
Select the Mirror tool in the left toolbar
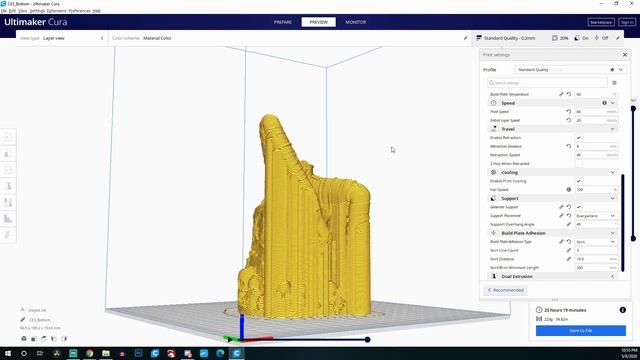click(8, 186)
